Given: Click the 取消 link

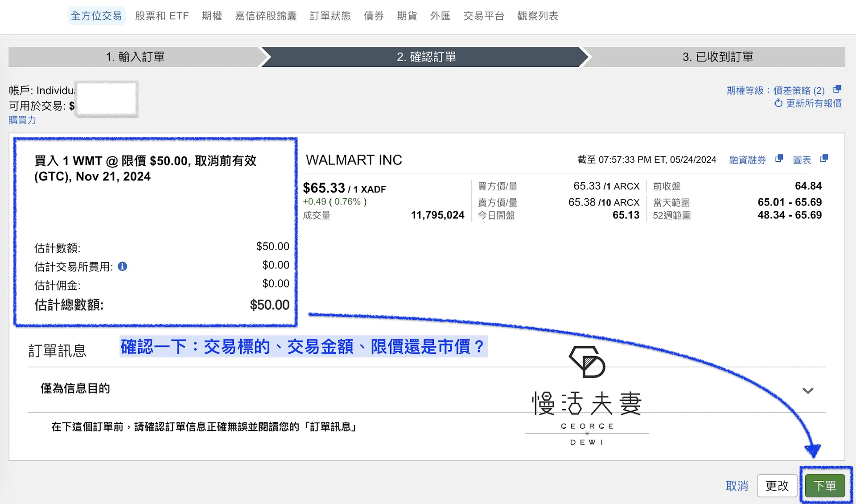Looking at the screenshot, I should point(737,486).
